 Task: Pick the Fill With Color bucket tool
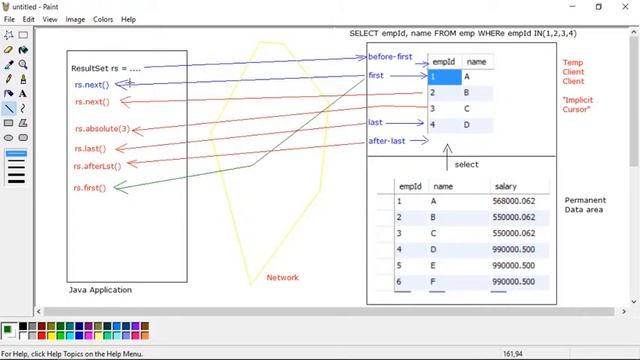pyautogui.click(x=23, y=50)
